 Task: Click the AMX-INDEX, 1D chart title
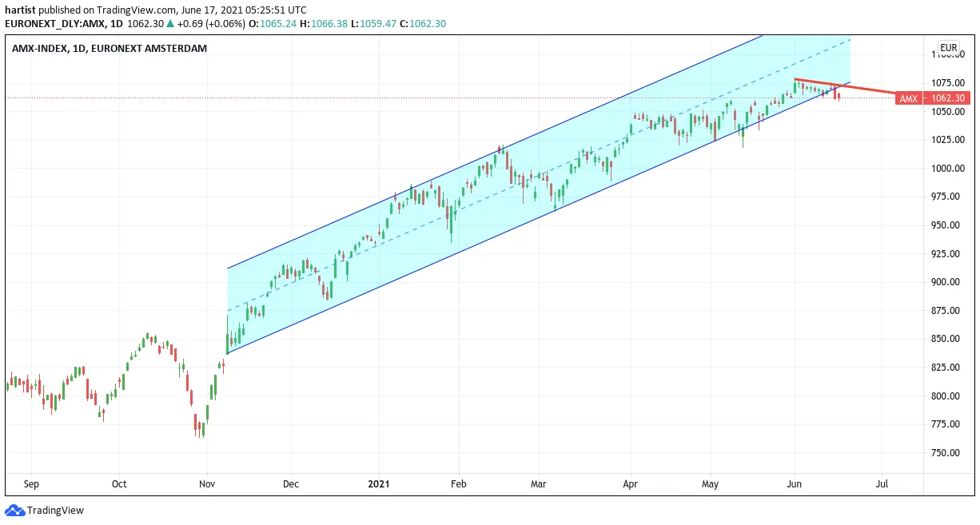click(110, 48)
